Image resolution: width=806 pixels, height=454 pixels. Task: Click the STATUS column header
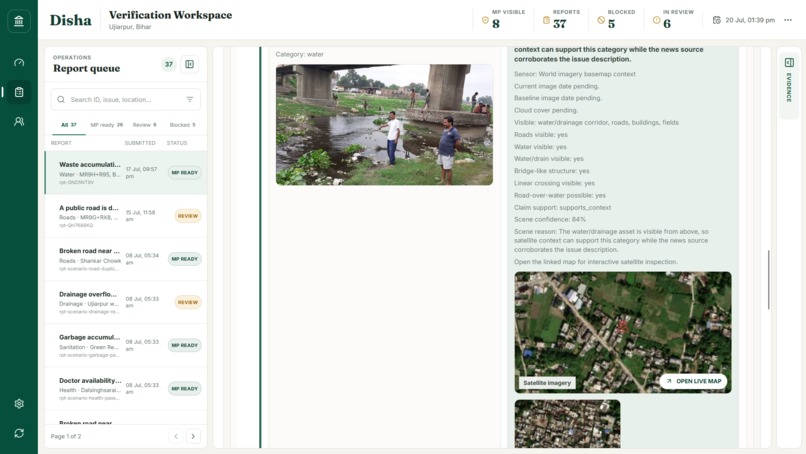pos(177,143)
